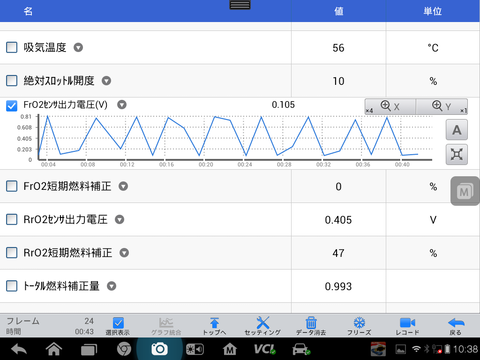Open recent apps overview
The width and height of the screenshot is (480, 360).
[89, 349]
